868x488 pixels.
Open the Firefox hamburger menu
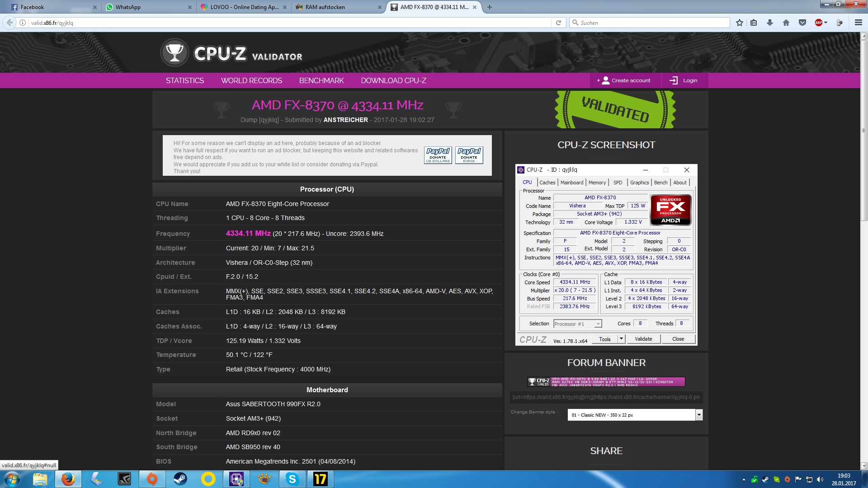tap(858, 23)
